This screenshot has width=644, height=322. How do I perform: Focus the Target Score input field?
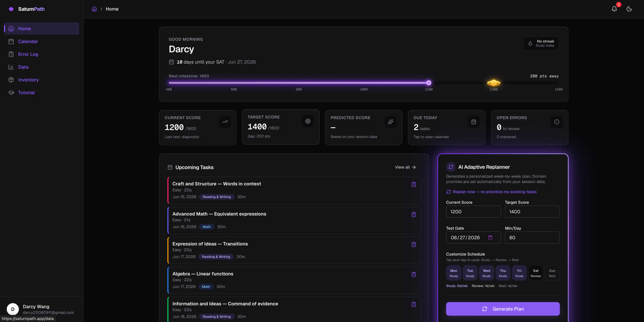(x=532, y=212)
